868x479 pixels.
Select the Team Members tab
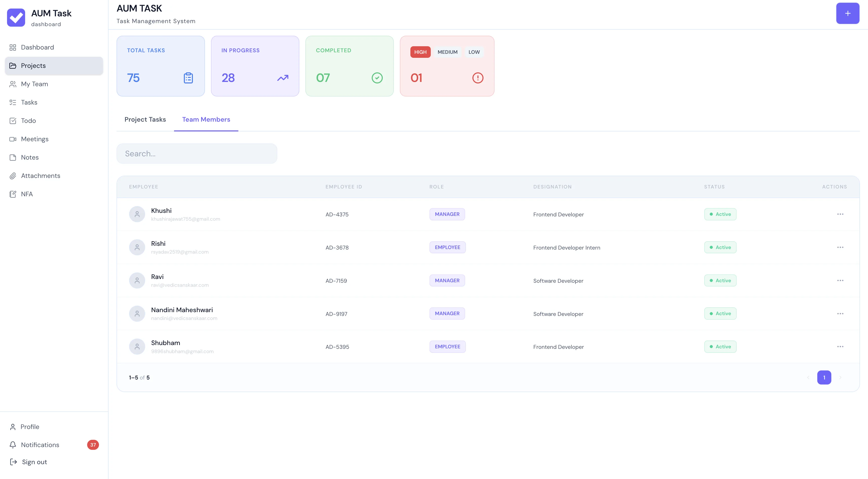click(206, 119)
